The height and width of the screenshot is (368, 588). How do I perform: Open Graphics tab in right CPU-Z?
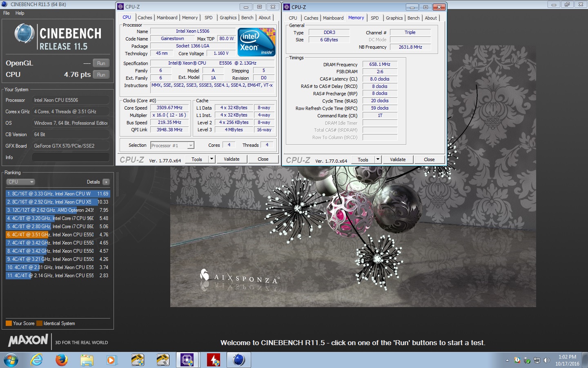(x=394, y=18)
